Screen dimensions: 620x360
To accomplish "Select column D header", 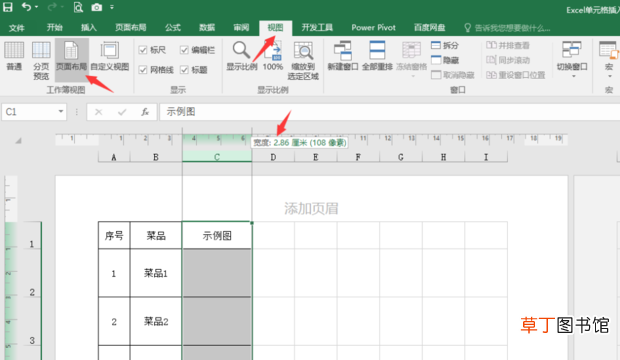I will click(x=273, y=157).
